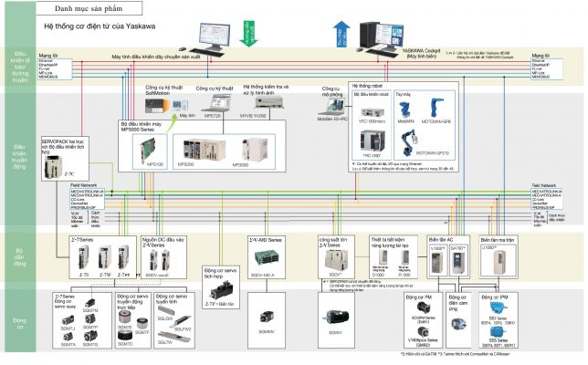The width and height of the screenshot is (588, 365).
Task: Click 'Bộ điều khiển máy MP3000 Series' label
Action: click(141, 126)
